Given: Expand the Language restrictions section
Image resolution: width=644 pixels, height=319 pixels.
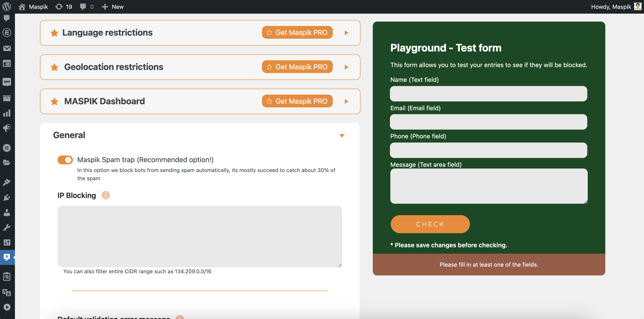Looking at the screenshot, I should pyautogui.click(x=346, y=32).
